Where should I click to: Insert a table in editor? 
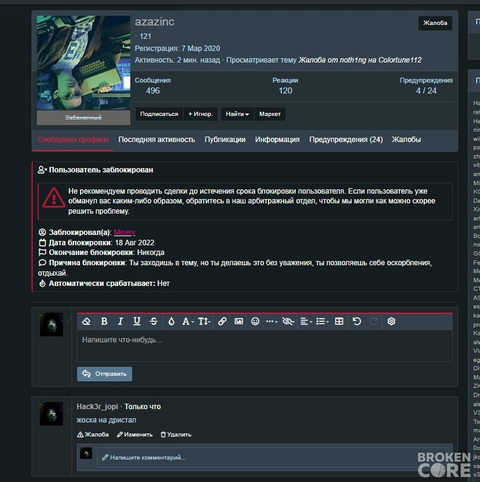(339, 321)
